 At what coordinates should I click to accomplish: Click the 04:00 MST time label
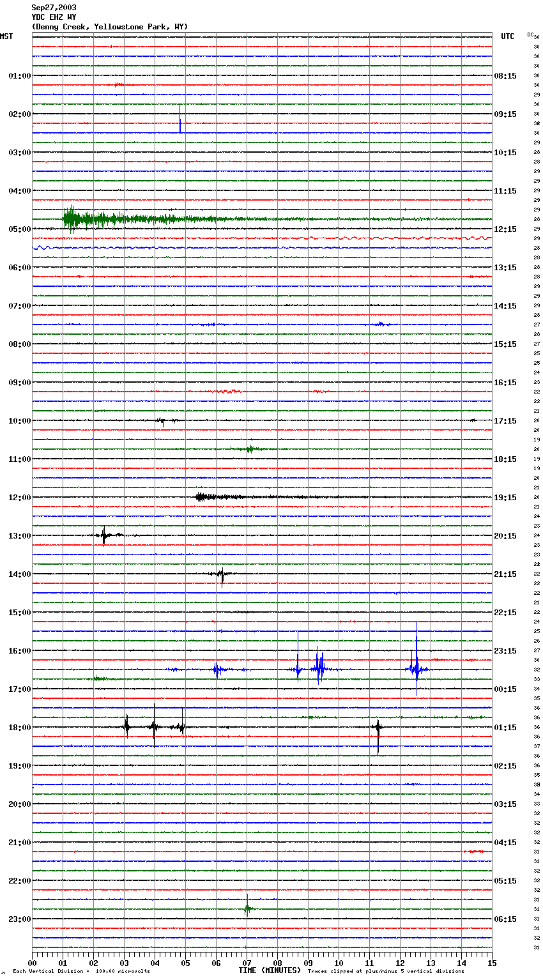(x=20, y=191)
